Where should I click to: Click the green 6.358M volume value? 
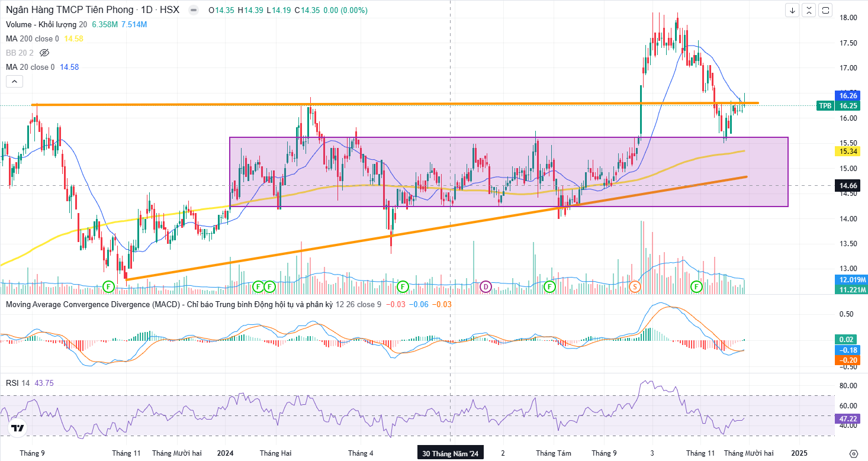pyautogui.click(x=105, y=24)
